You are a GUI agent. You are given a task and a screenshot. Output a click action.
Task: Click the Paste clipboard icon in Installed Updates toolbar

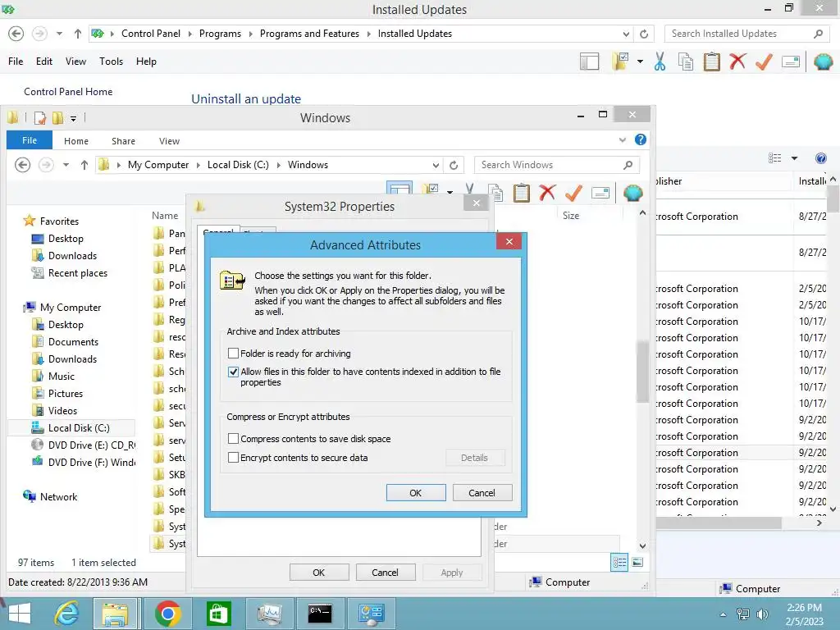[711, 62]
